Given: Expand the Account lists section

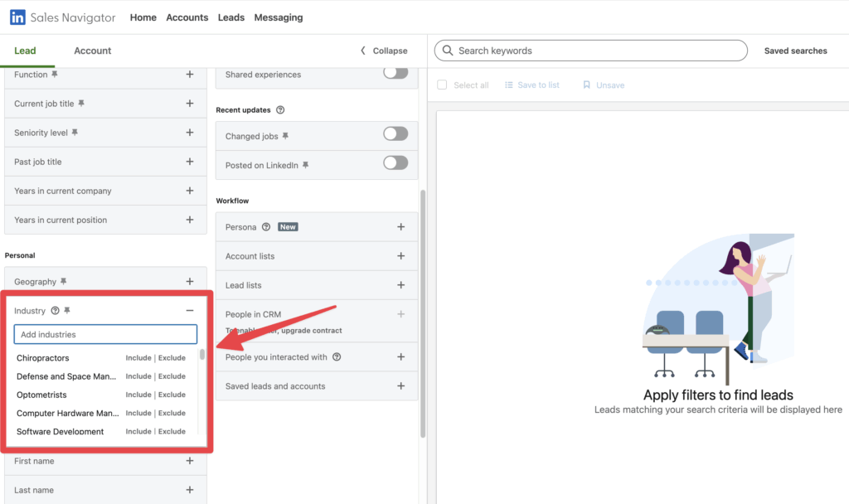Looking at the screenshot, I should coord(401,255).
